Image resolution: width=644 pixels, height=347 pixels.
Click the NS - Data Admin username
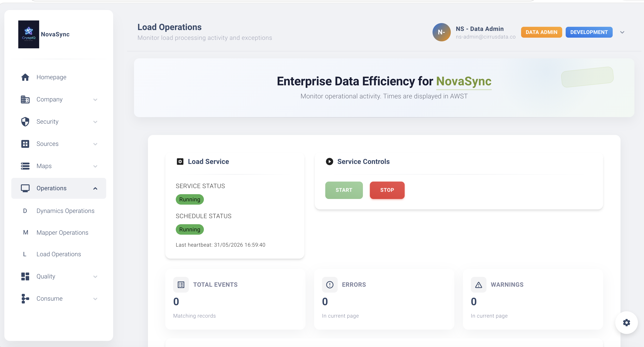[480, 29]
